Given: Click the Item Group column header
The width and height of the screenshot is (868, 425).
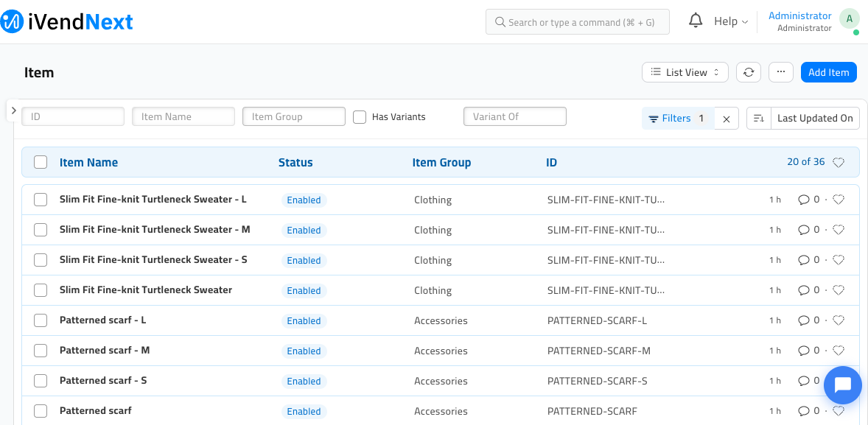Looking at the screenshot, I should pyautogui.click(x=442, y=162).
